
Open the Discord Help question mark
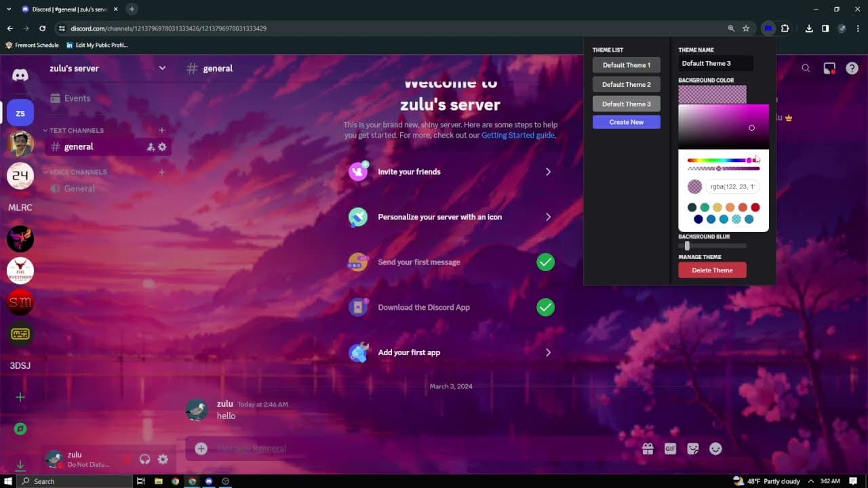(x=852, y=68)
